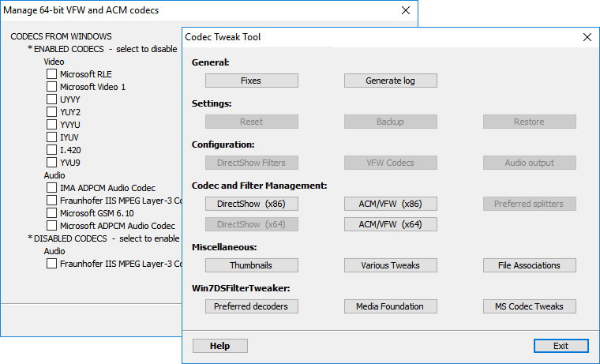This screenshot has width=600, height=364.
Task: Open ACM/VFW (x86) codec management
Action: 390,204
